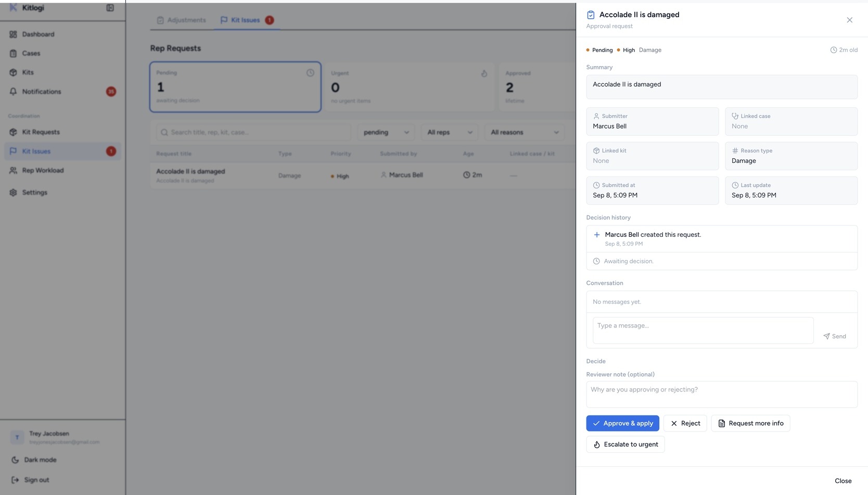
Task: Select the Pending requests card
Action: coord(235,87)
